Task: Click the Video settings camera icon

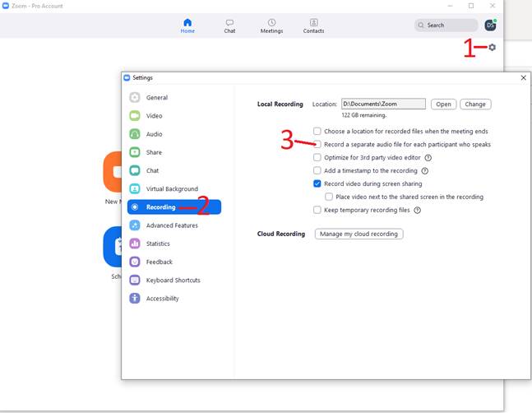Action: (135, 116)
